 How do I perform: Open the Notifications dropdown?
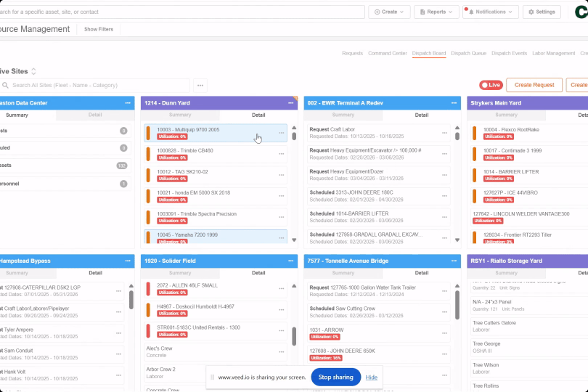point(491,12)
